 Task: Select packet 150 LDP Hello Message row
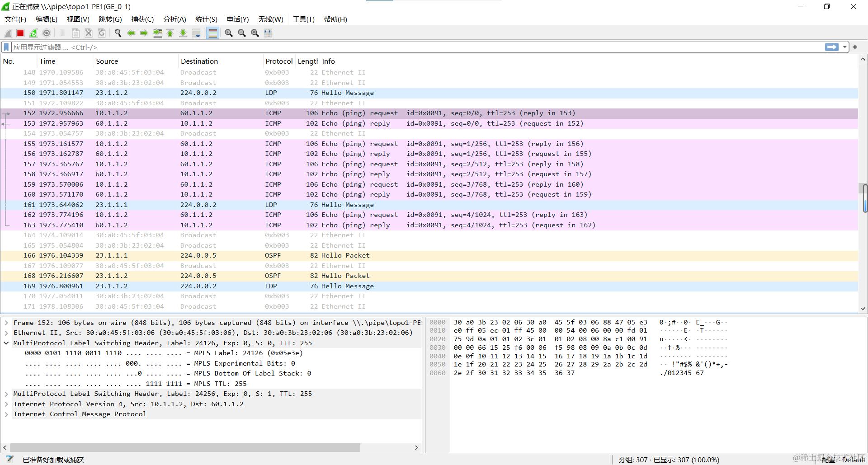[x=429, y=93]
